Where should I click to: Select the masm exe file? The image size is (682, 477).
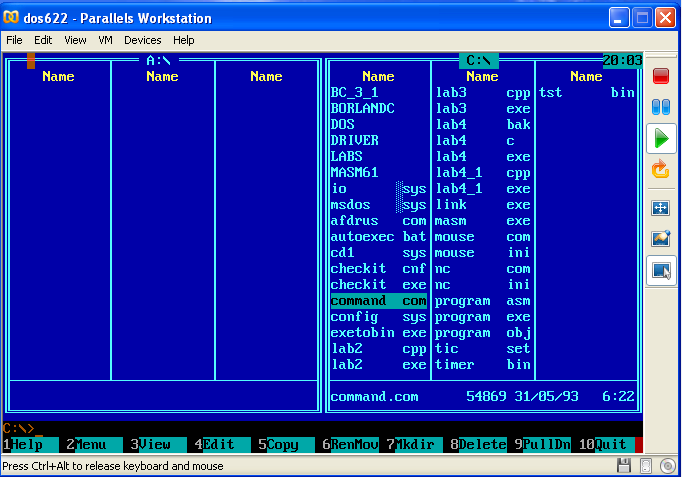click(x=483, y=221)
